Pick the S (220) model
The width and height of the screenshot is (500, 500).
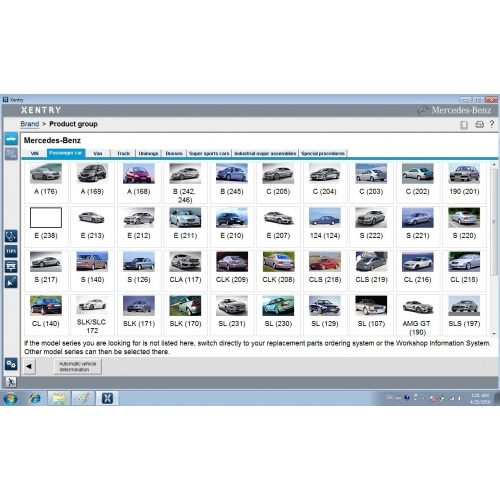tap(464, 227)
